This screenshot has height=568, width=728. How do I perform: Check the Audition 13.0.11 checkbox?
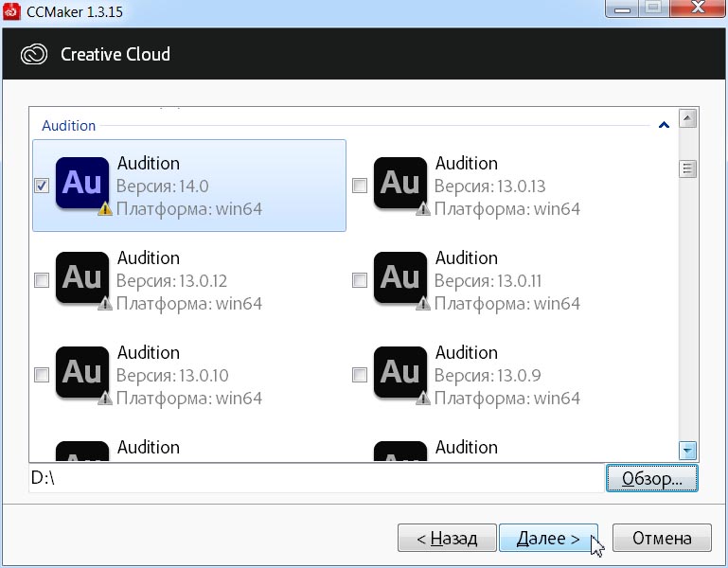coord(360,280)
